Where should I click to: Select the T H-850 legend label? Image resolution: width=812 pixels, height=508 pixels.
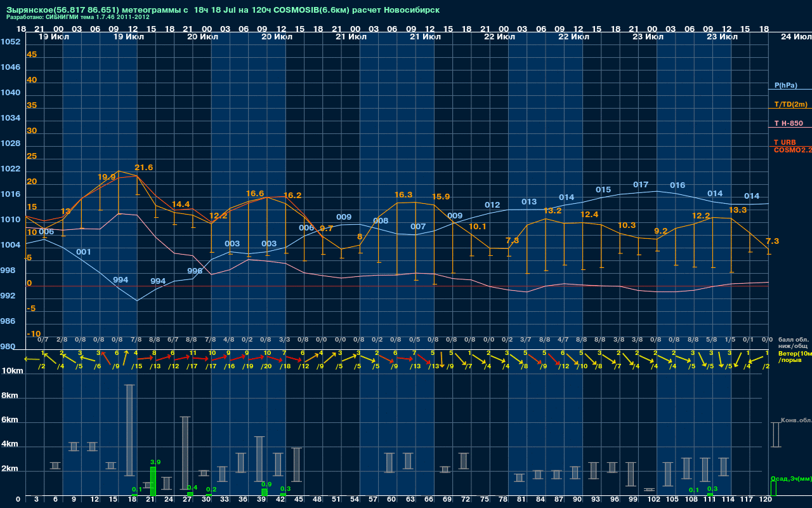tap(789, 123)
